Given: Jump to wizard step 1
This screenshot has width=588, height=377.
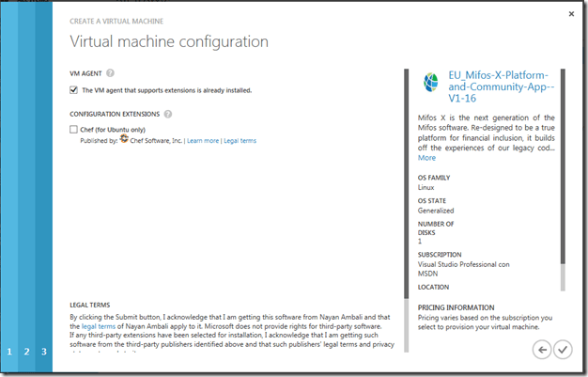Looking at the screenshot, I should 9,352.
